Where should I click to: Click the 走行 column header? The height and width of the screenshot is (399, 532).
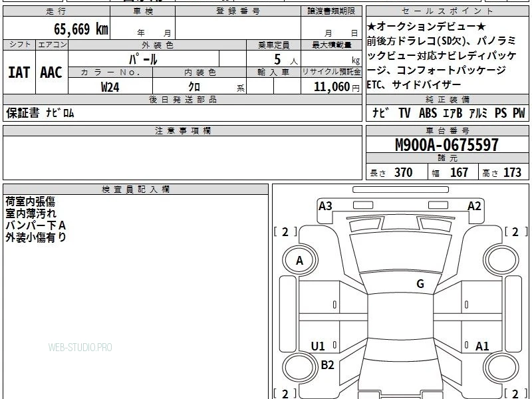[57, 11]
